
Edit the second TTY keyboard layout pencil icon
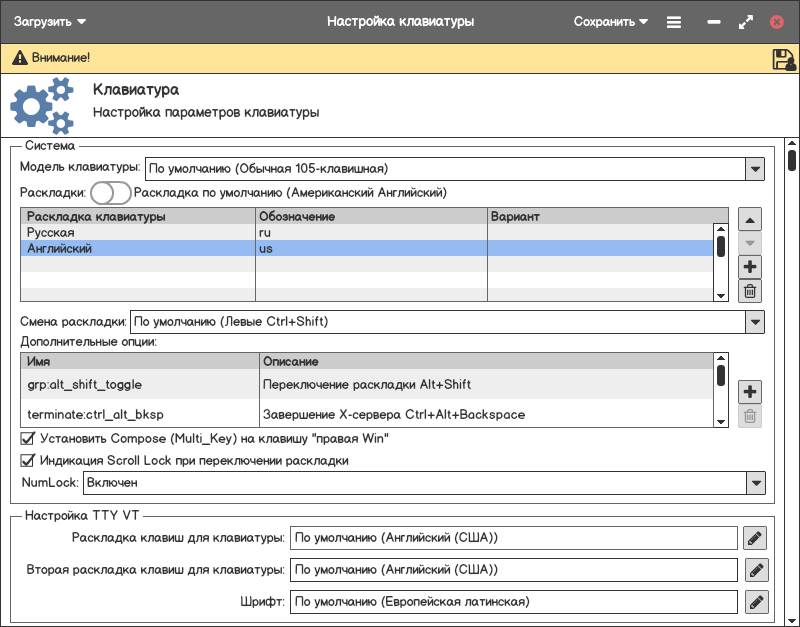[755, 570]
